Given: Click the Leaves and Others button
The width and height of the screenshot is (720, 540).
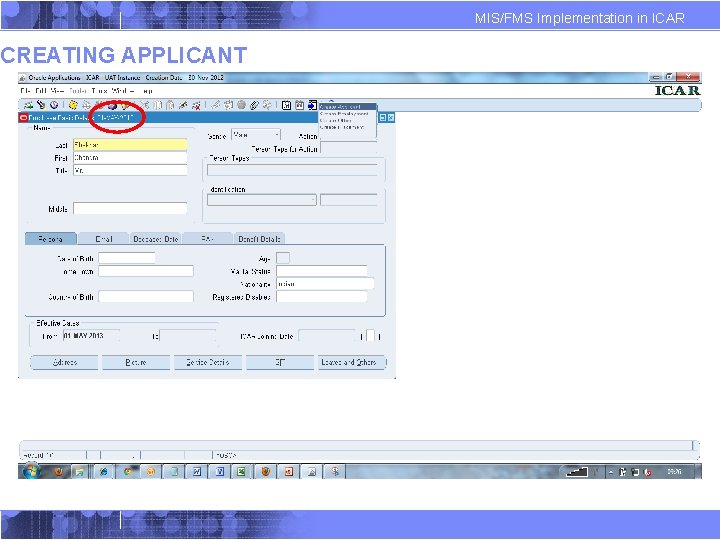Looking at the screenshot, I should [x=351, y=362].
